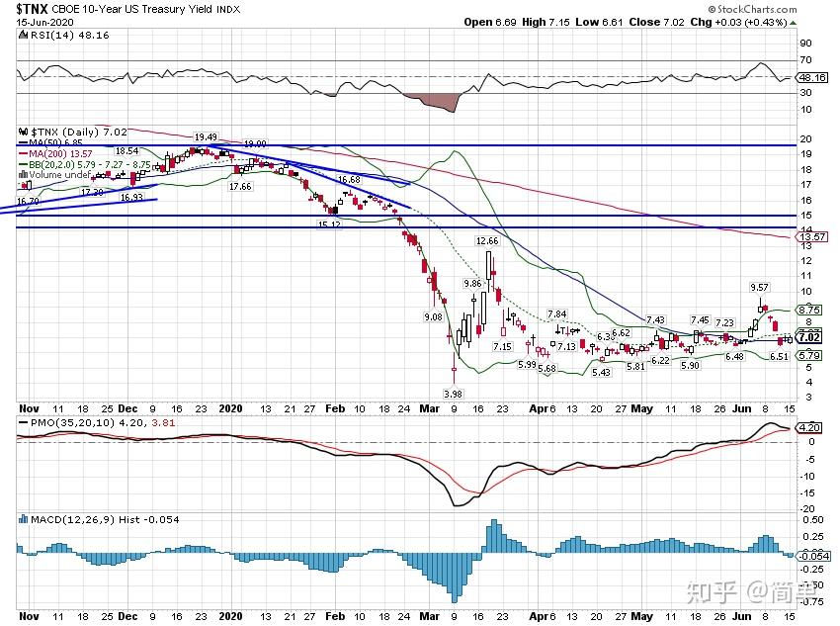Screen dimensions: 840x626
Task: Click the 19.49 high price label
Action: [206, 137]
